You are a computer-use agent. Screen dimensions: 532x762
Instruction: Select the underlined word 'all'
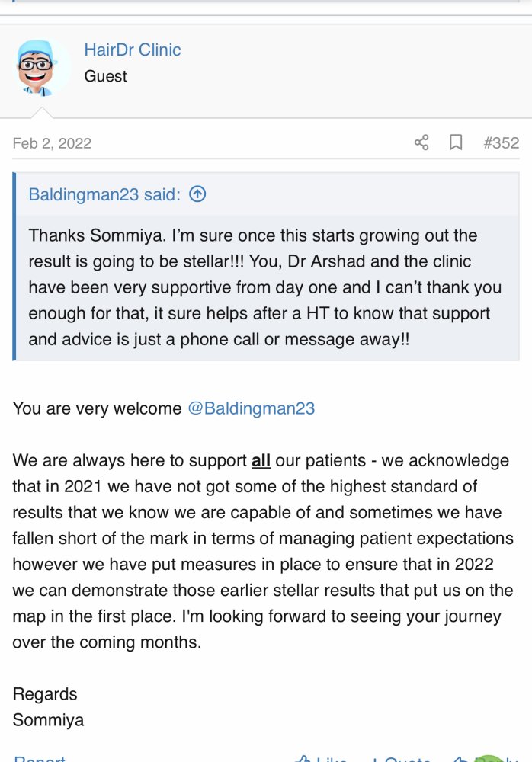coord(261,460)
